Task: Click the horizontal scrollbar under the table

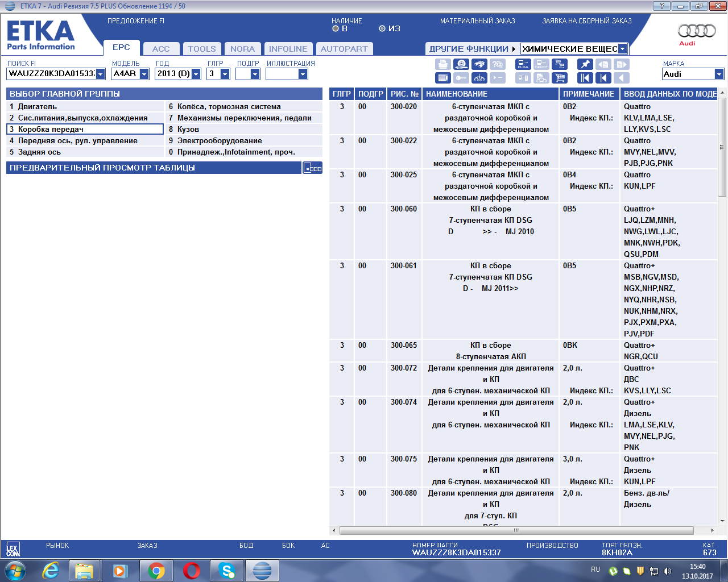Action: (x=516, y=530)
